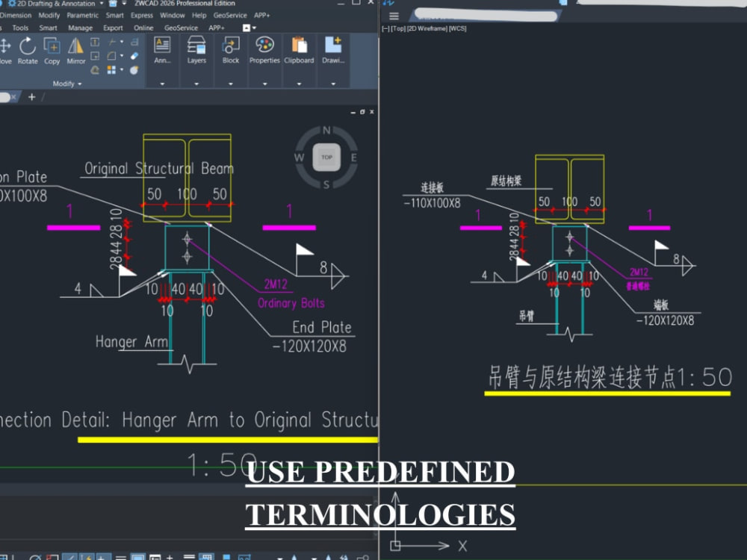Expand the Block panel dropdown arrow
This screenshot has width=747, height=560.
tap(231, 84)
